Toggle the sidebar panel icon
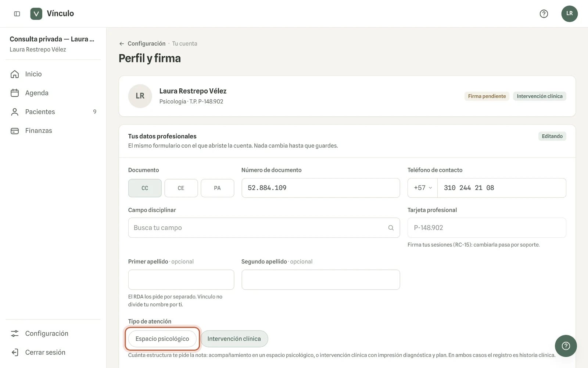The height and width of the screenshot is (368, 588). pyautogui.click(x=17, y=14)
